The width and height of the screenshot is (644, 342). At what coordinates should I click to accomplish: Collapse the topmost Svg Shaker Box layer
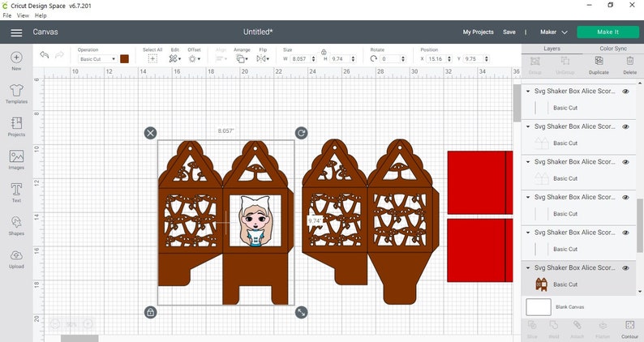point(528,91)
